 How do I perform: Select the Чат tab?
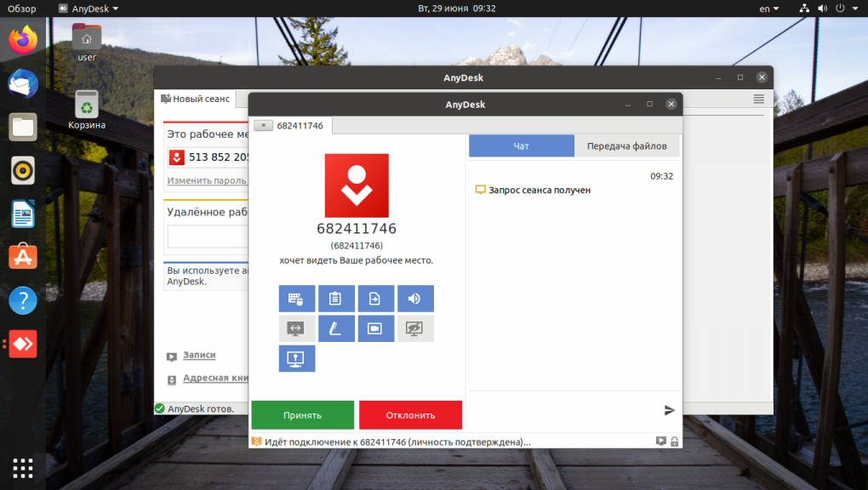521,145
